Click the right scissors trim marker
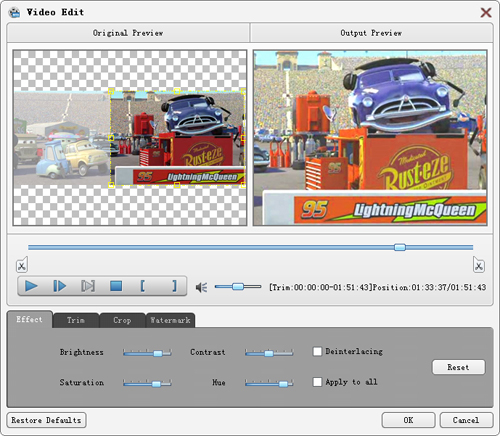 click(479, 265)
